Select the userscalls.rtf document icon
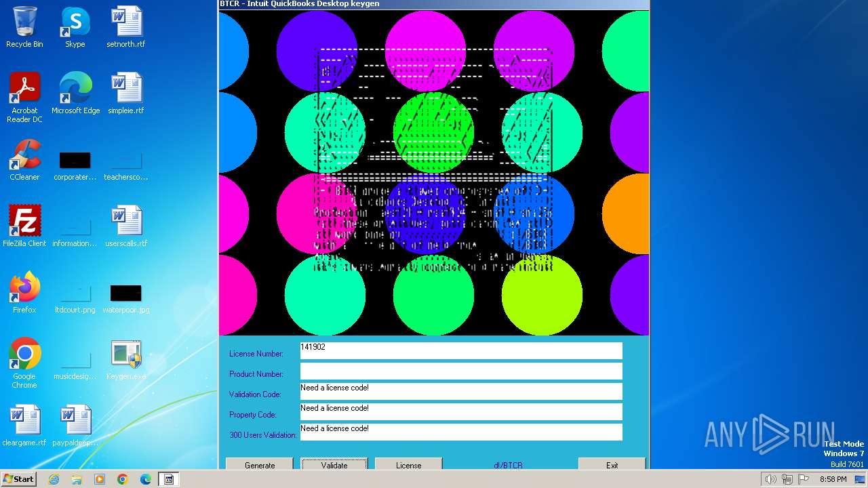 click(x=126, y=226)
